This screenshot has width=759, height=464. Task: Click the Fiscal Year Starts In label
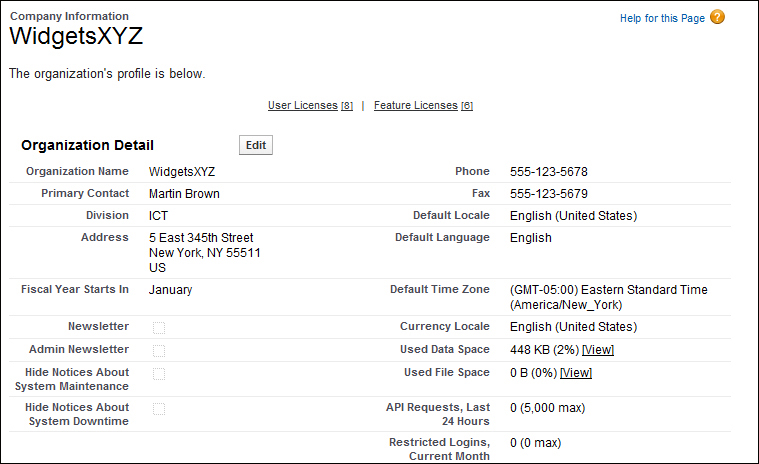point(75,289)
